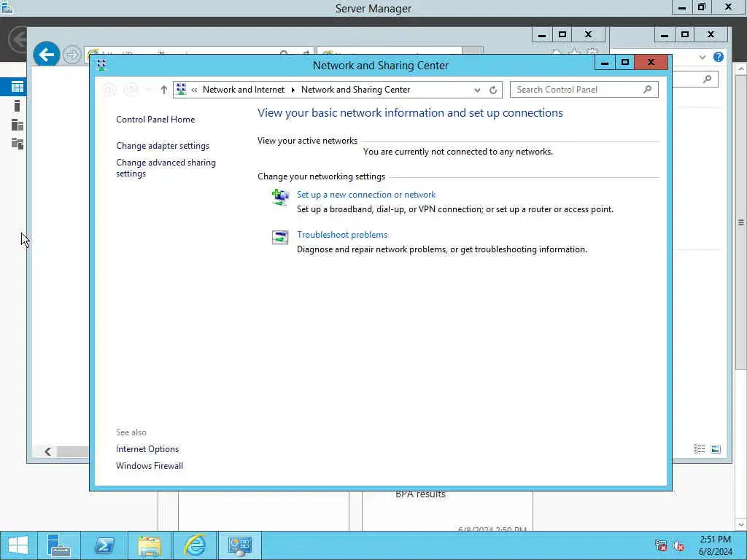Open File Explorer from the taskbar
Image resolution: width=747 pixels, height=560 pixels.
tap(149, 545)
